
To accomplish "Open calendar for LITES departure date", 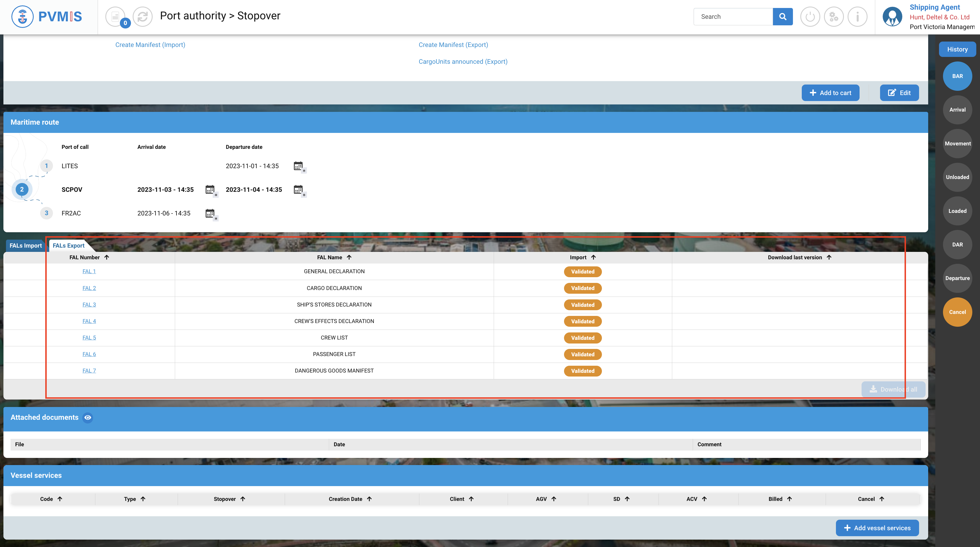I will [298, 166].
